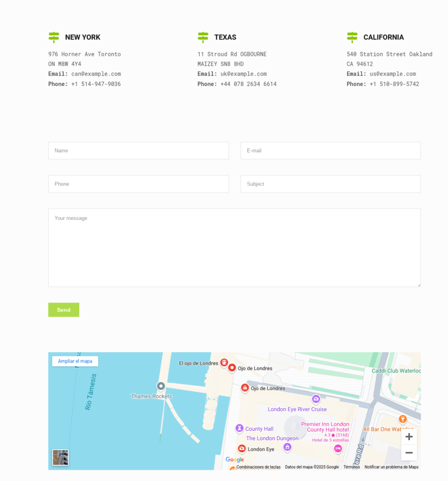Click the uk@example.com email address
This screenshot has height=481, width=448.
tap(243, 74)
